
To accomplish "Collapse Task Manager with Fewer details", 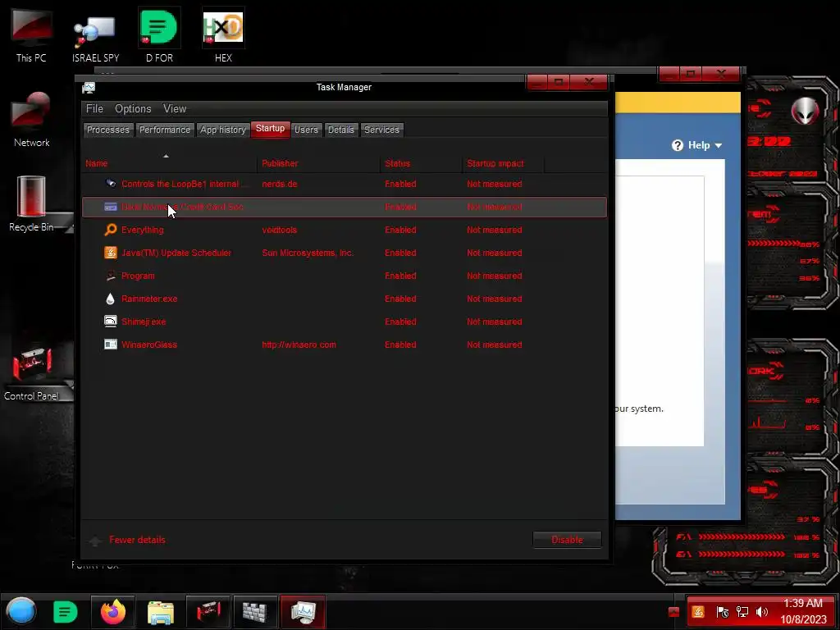I will 137,540.
